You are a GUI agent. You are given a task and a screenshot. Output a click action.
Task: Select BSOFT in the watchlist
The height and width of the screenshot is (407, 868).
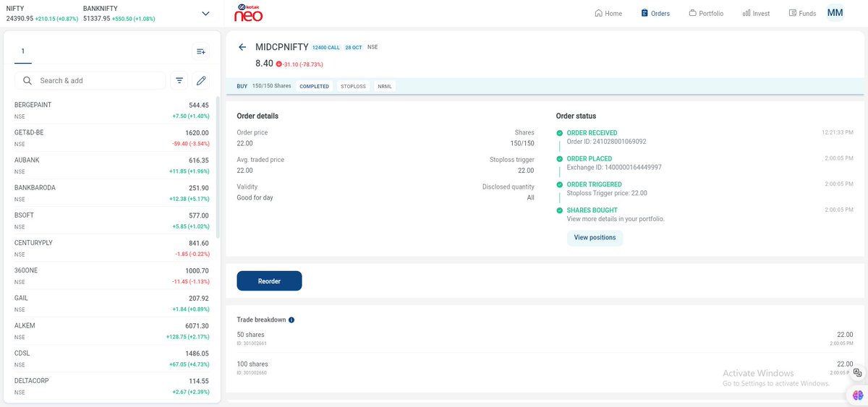click(x=111, y=220)
